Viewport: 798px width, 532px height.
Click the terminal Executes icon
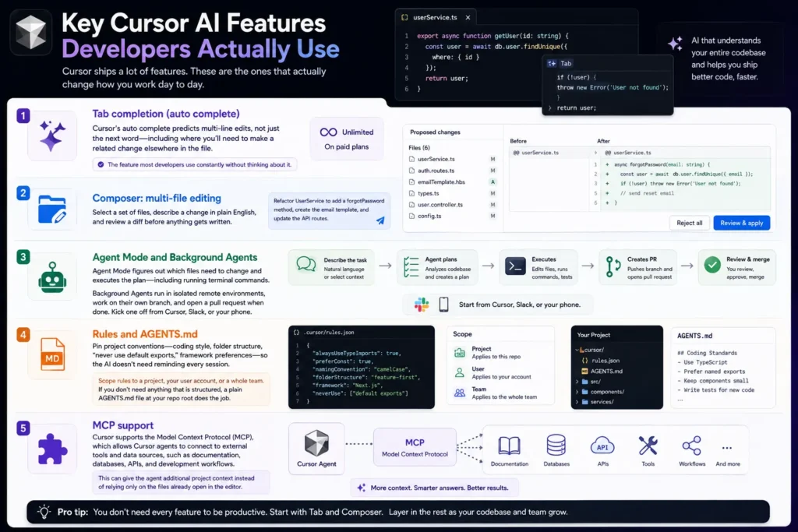click(x=515, y=266)
